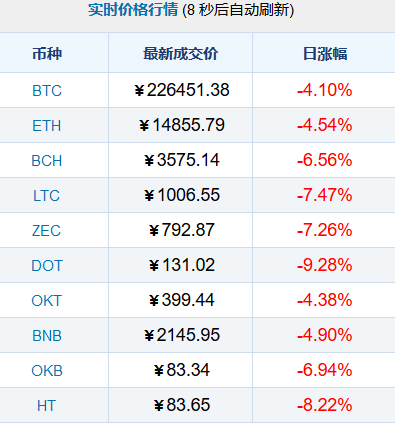Screen dimensions: 395x426
Task: Click the 币种 column header
Action: pos(47,54)
